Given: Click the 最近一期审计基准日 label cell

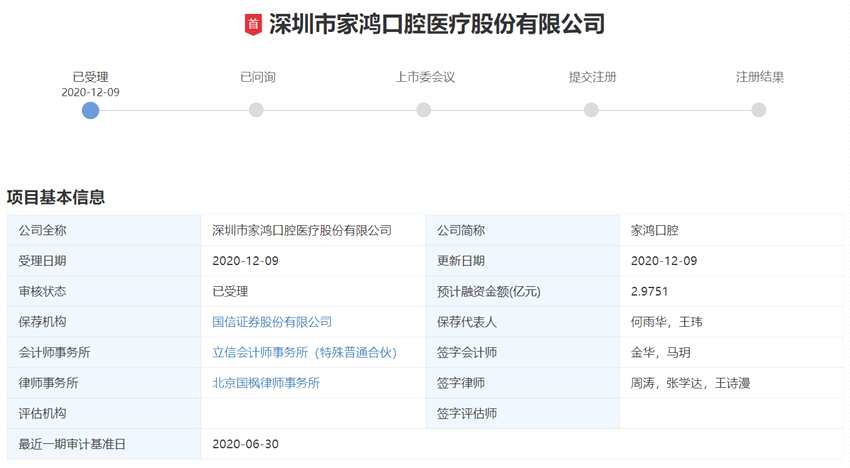Looking at the screenshot, I should tap(104, 444).
